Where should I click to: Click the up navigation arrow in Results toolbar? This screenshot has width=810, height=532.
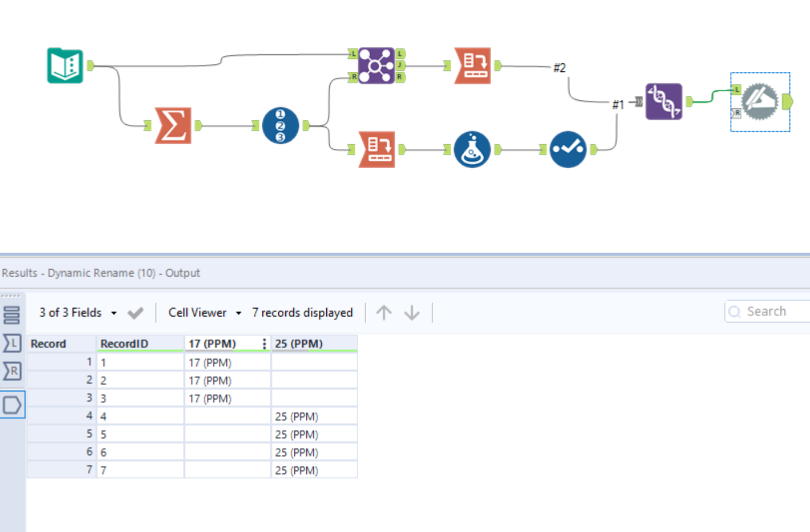coord(384,312)
